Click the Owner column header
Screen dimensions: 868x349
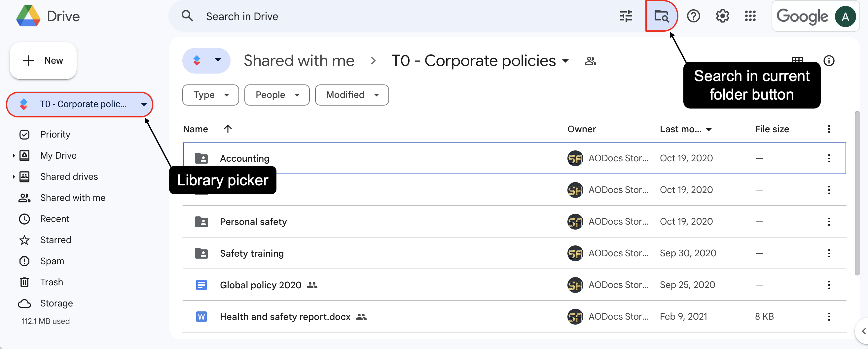click(582, 129)
